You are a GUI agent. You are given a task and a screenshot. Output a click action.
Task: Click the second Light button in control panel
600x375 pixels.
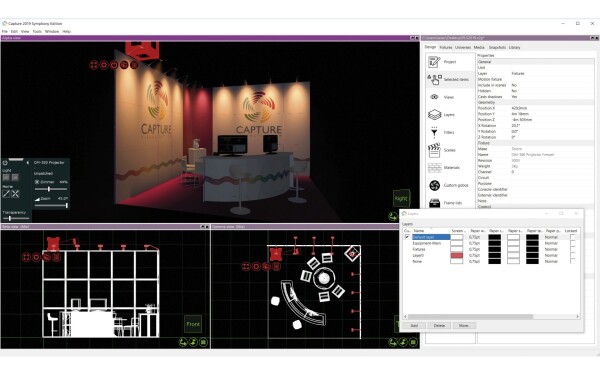(15, 177)
